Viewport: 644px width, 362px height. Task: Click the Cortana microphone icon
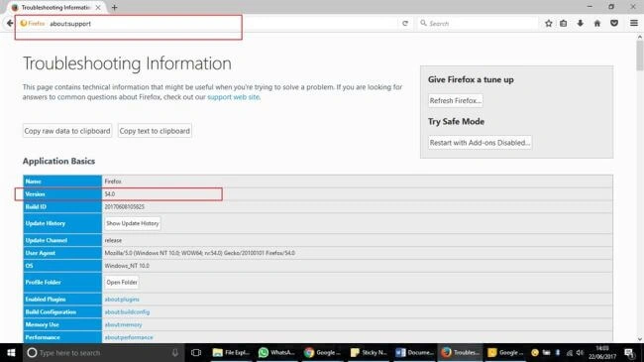point(175,352)
